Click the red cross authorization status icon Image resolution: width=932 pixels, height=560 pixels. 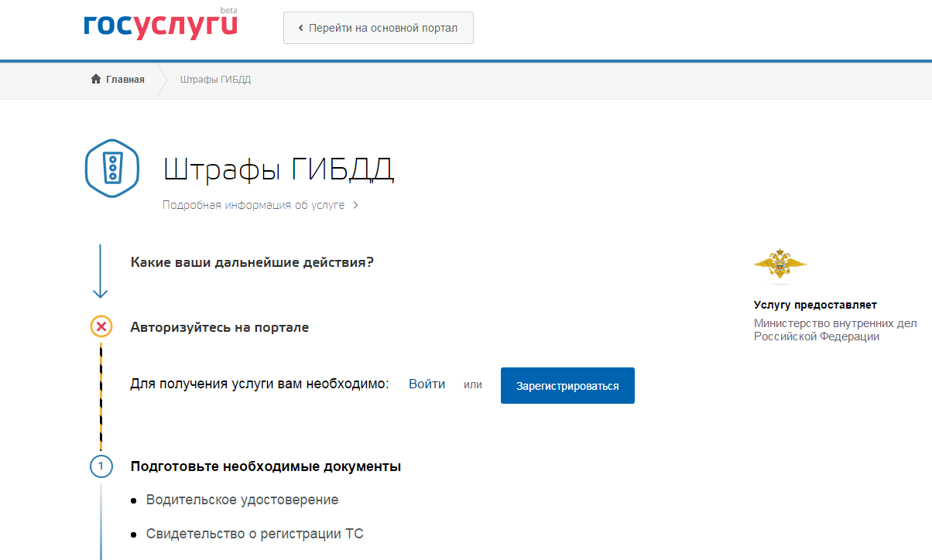point(101,327)
